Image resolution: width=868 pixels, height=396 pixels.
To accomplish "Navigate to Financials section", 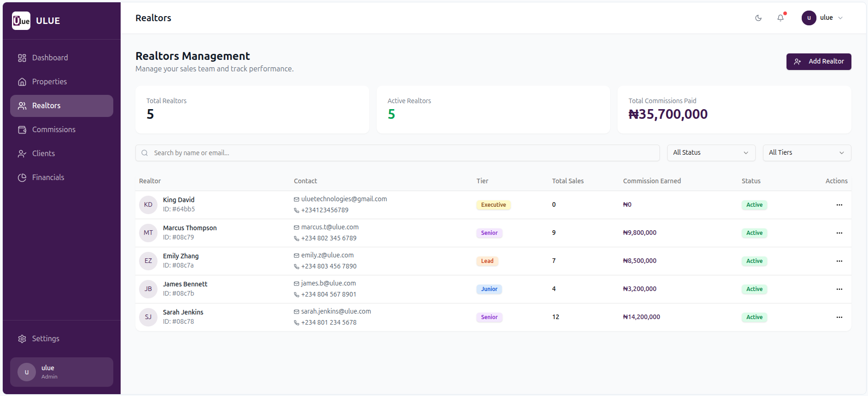I will tap(48, 178).
